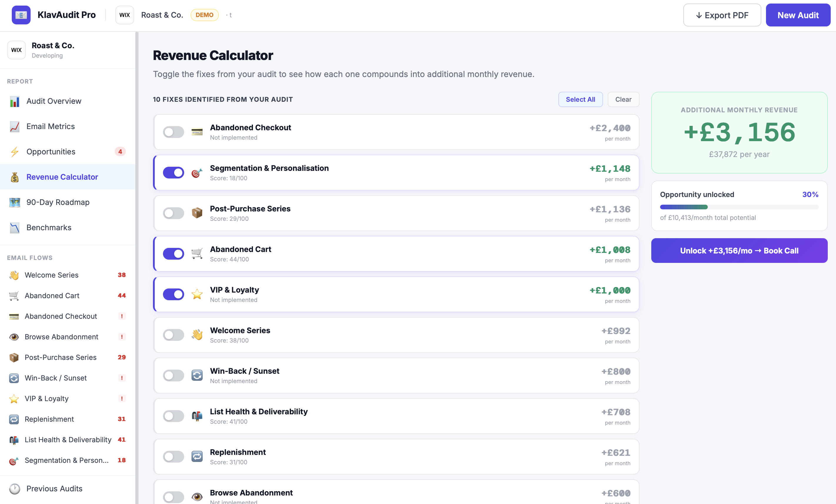
Task: Click Select All fixes
Action: [x=580, y=100]
